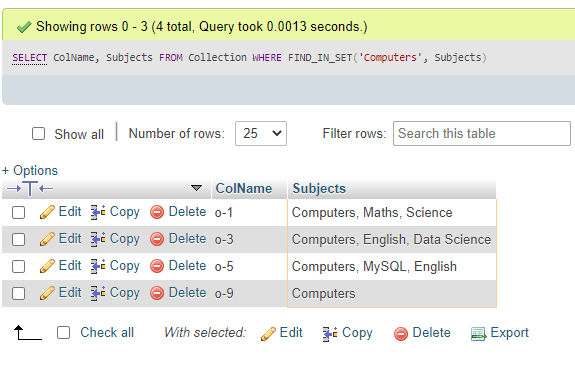Tick the Check all checkbox
575x371 pixels.
[x=63, y=333]
